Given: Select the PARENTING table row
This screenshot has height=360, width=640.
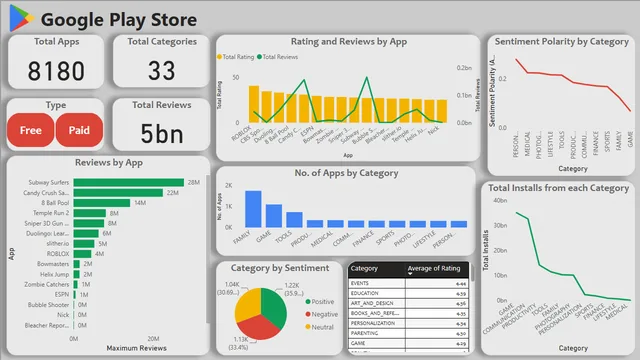Looking at the screenshot, I should [409, 333].
